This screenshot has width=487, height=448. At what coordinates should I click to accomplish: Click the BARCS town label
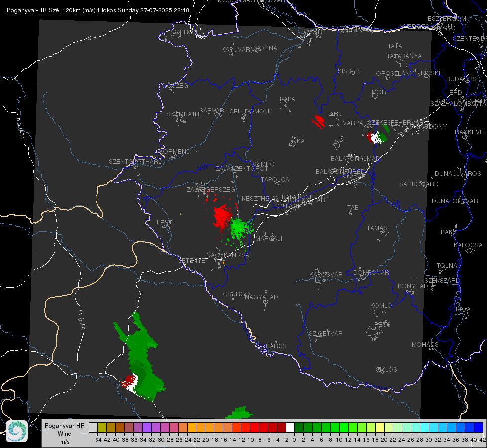point(276,346)
